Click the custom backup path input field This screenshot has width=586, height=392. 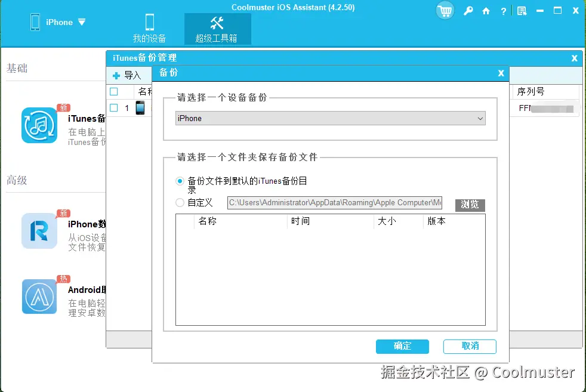(x=334, y=203)
